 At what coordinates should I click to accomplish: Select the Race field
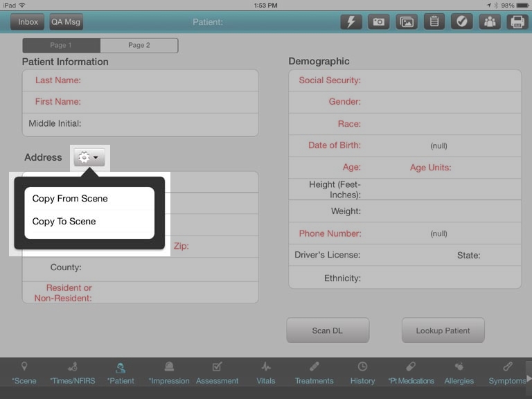tap(405, 124)
